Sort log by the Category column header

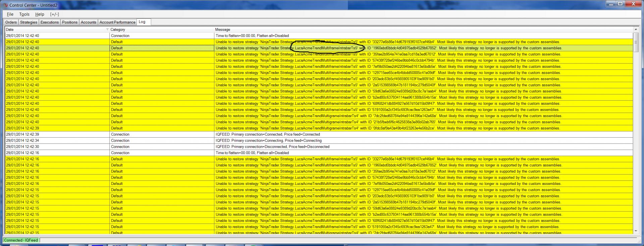162,30
